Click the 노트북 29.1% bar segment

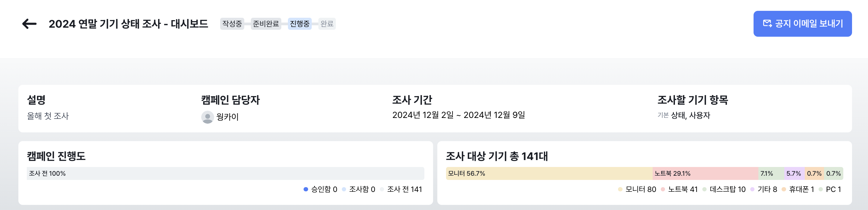[x=705, y=174]
